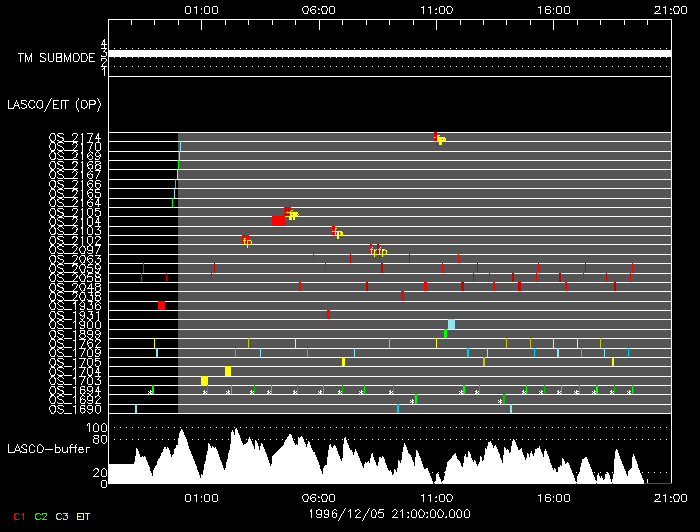The image size is (700, 532).
Task: Click the red marker on OS_1931 row
Action: click(x=328, y=315)
